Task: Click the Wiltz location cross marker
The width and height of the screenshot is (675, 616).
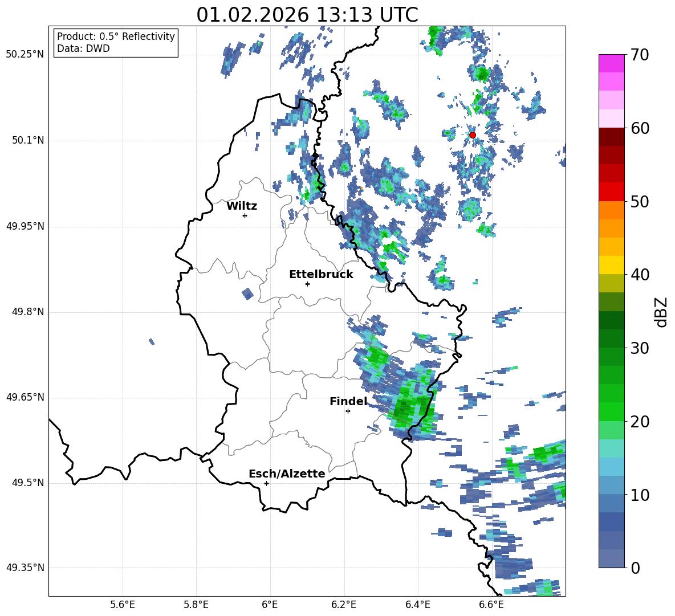Action: pyautogui.click(x=245, y=215)
